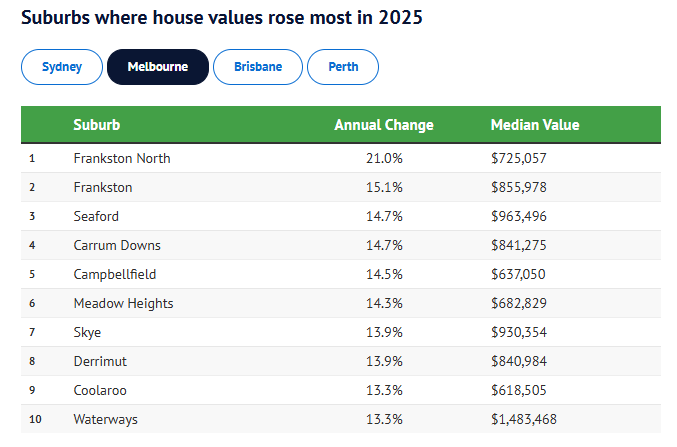Select Coolaroo in the suburb column
Image resolution: width=677 pixels, height=447 pixels.
pyautogui.click(x=100, y=390)
